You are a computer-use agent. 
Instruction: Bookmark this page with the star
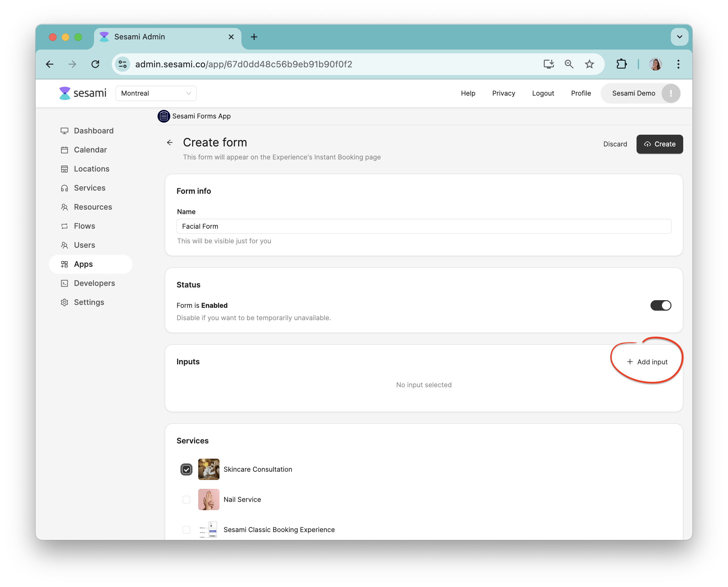(x=590, y=64)
